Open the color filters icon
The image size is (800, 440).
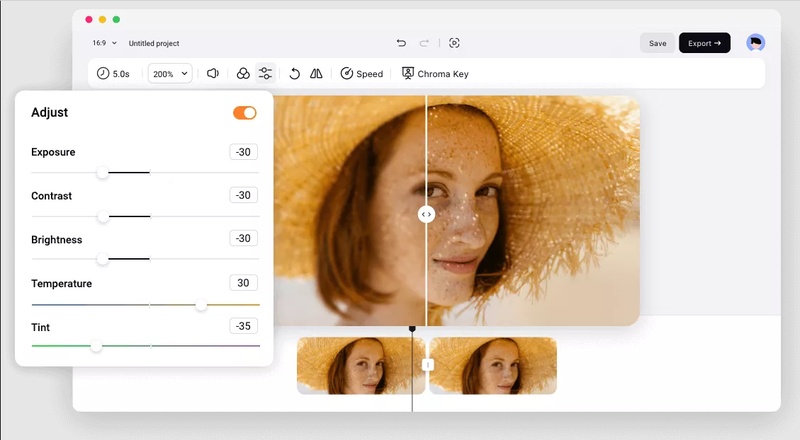point(243,74)
